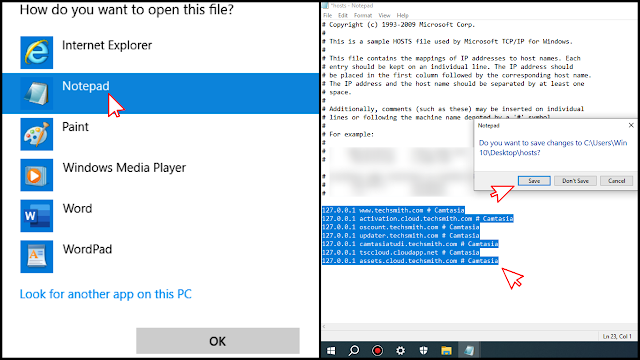Select the Word label in list
Screen dimensions: 640x360
click(77, 208)
